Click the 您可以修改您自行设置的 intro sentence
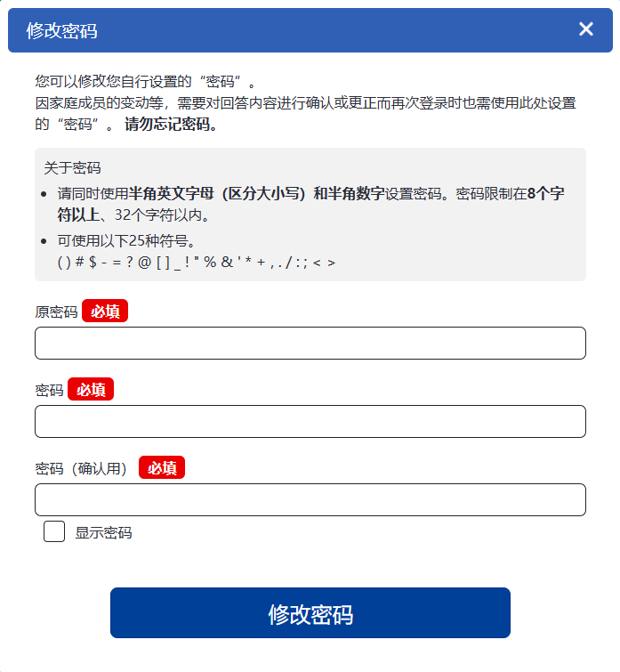 coord(144,81)
